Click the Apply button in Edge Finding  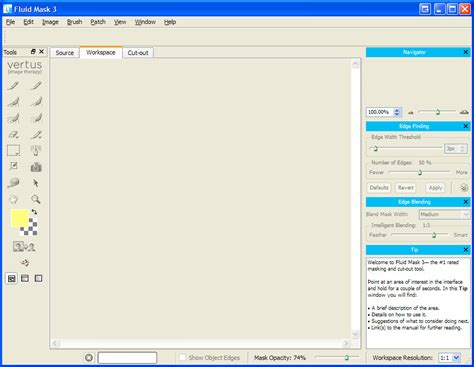(435, 188)
